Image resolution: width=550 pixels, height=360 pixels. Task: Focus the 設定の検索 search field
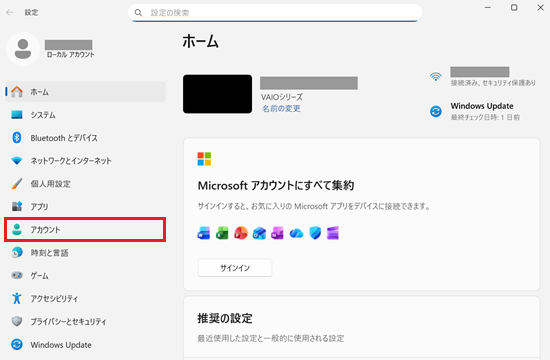tap(275, 13)
